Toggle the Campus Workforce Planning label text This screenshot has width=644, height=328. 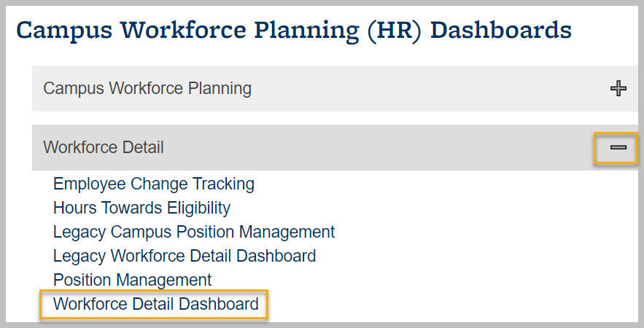click(147, 89)
